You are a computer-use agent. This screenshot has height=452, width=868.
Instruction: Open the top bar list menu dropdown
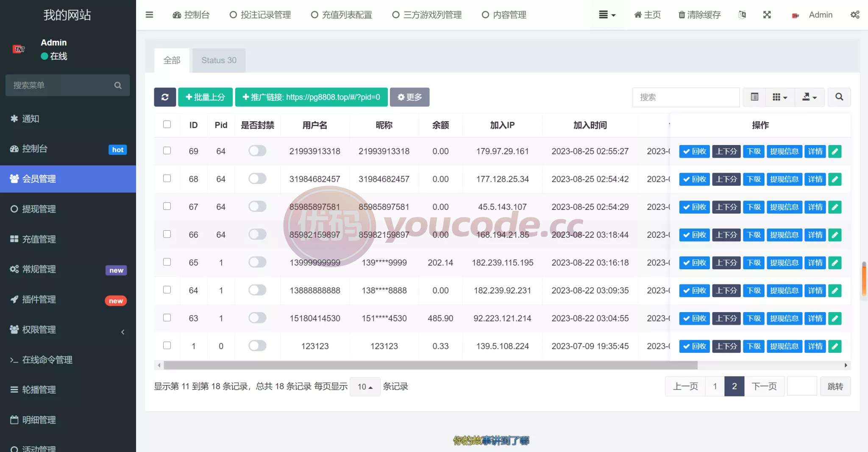tap(607, 15)
